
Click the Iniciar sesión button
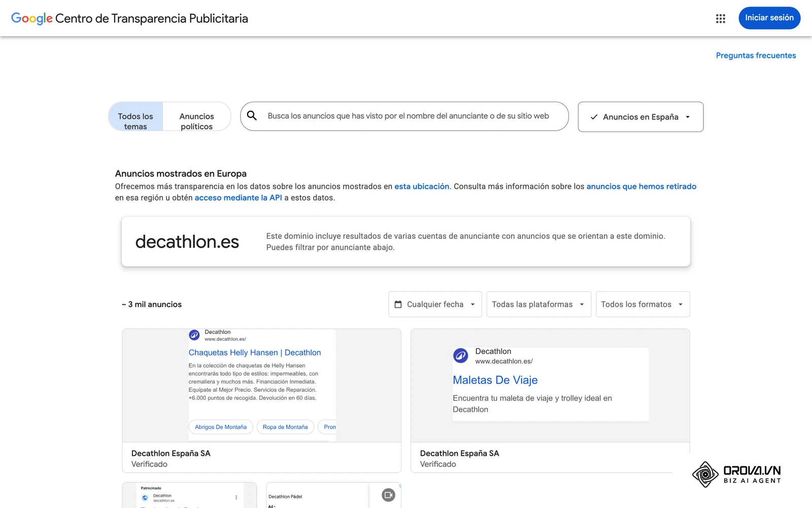point(769,18)
